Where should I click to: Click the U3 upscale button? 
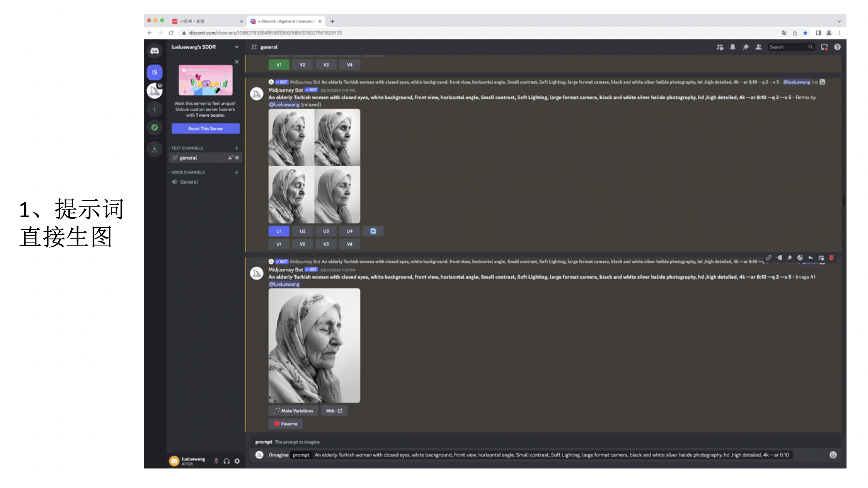tap(326, 231)
